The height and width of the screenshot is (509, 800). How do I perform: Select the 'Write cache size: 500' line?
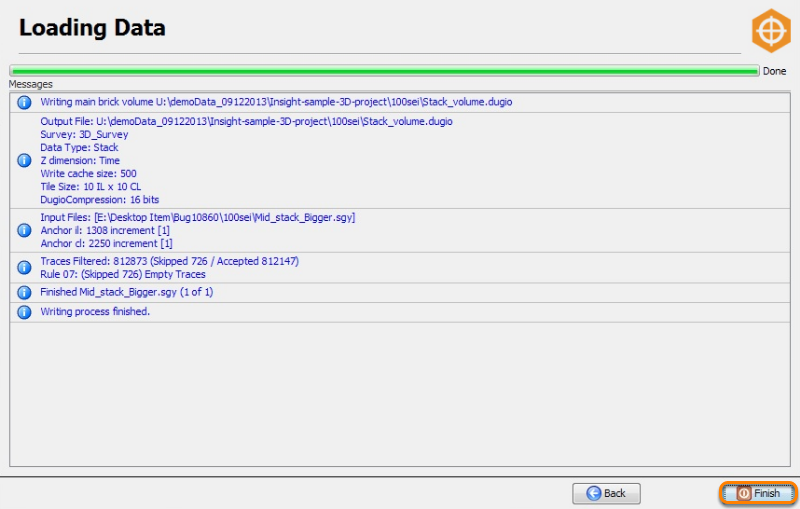[88, 173]
